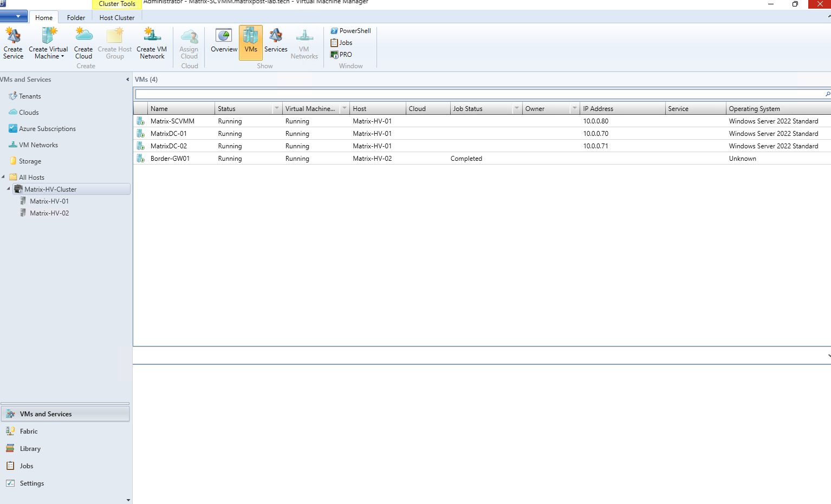Viewport: 831px width, 504px height.
Task: Click the search magnifier icon
Action: pyautogui.click(x=827, y=94)
